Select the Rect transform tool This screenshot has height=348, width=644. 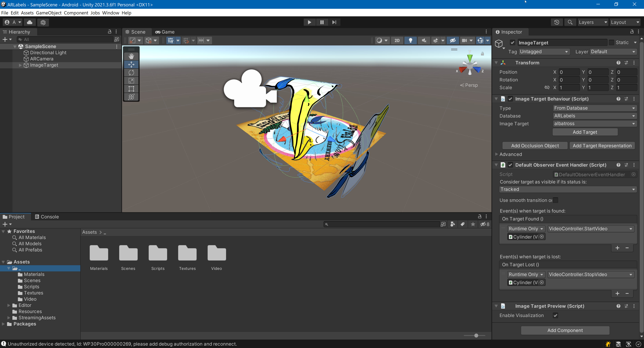pyautogui.click(x=131, y=89)
